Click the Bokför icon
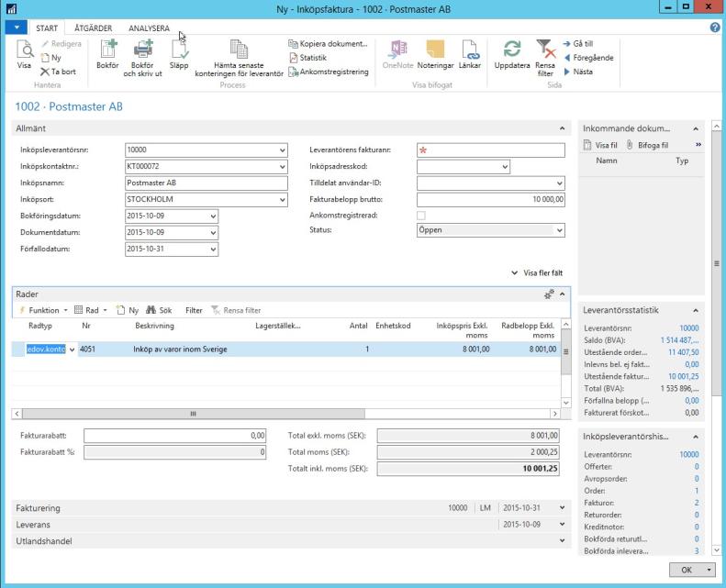726x588 pixels. [x=107, y=55]
